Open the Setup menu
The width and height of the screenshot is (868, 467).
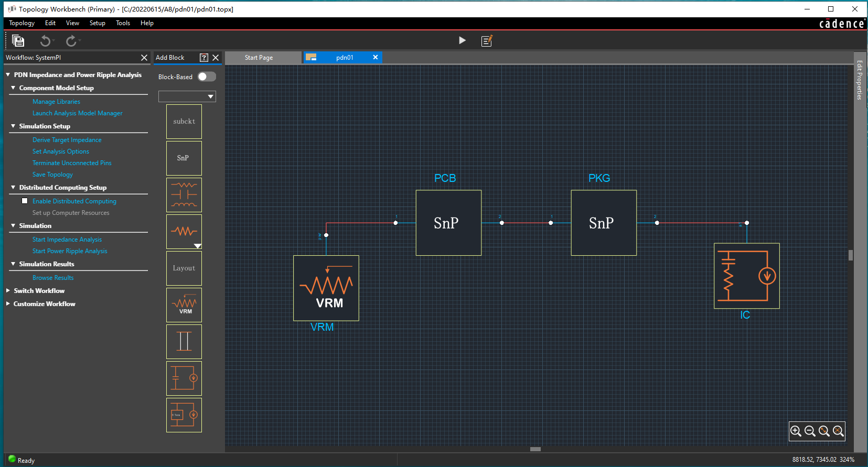98,23
